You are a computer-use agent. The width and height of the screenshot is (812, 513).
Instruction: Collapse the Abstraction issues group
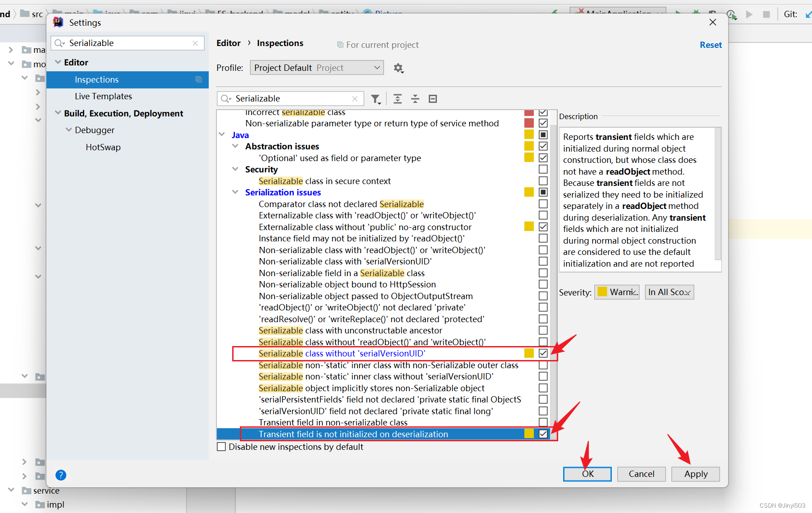click(x=235, y=146)
